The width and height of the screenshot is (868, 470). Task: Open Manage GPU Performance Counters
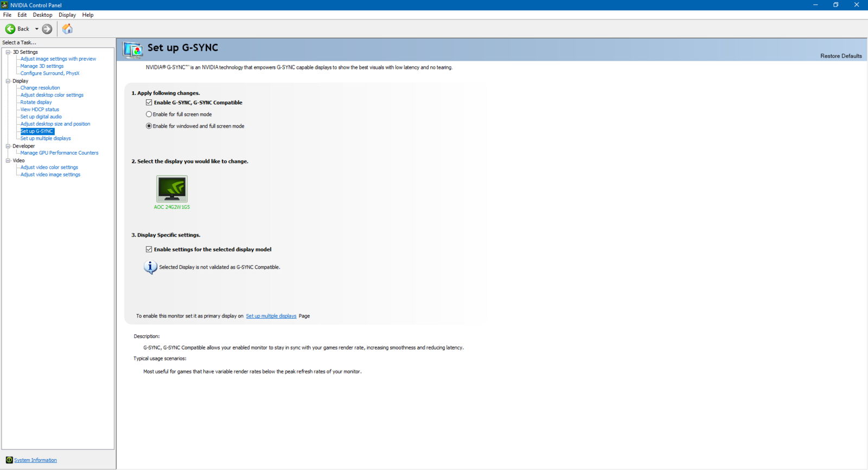[59, 153]
